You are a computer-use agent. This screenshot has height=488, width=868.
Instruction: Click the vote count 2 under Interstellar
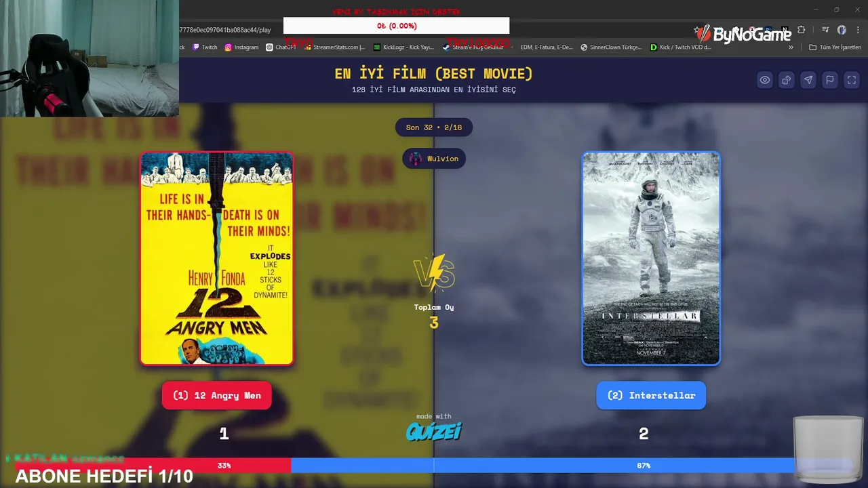644,434
